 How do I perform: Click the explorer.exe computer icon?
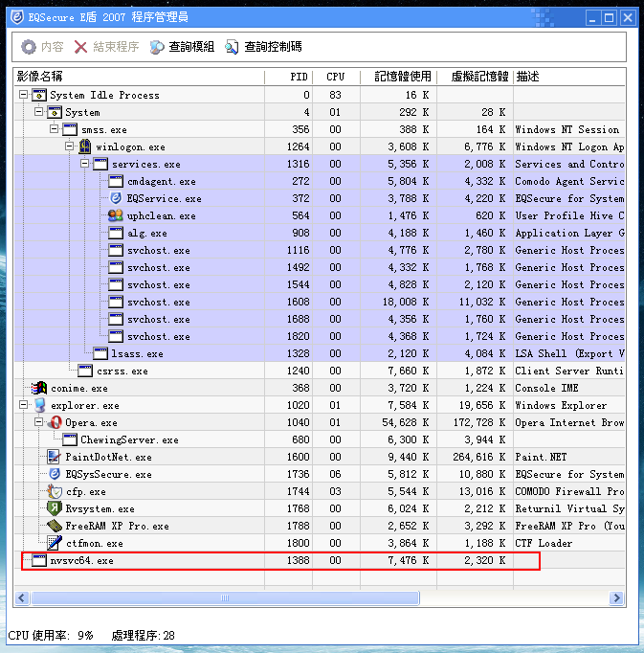click(40, 405)
